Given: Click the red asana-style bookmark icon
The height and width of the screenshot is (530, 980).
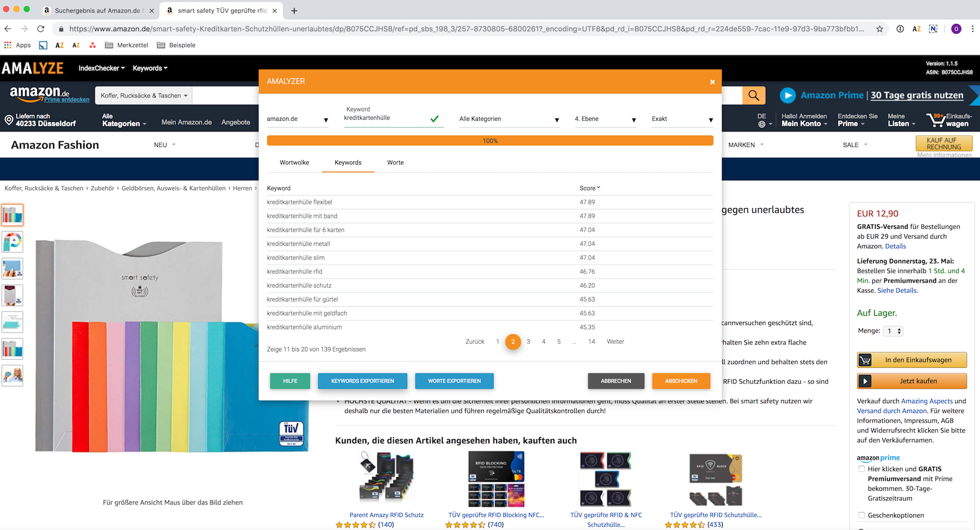Looking at the screenshot, I should (x=93, y=45).
